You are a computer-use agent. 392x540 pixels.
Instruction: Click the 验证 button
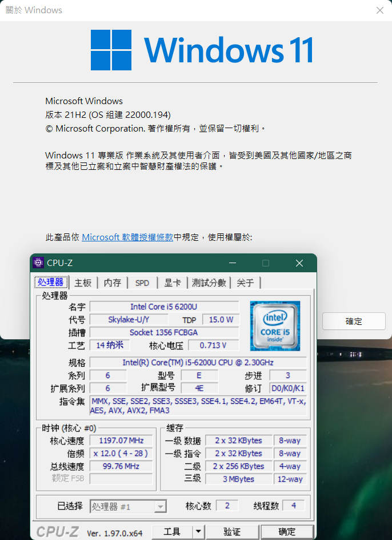233,532
